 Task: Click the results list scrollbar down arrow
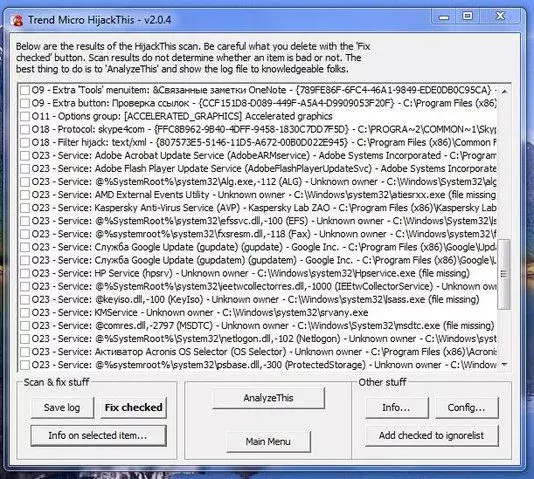(x=504, y=365)
